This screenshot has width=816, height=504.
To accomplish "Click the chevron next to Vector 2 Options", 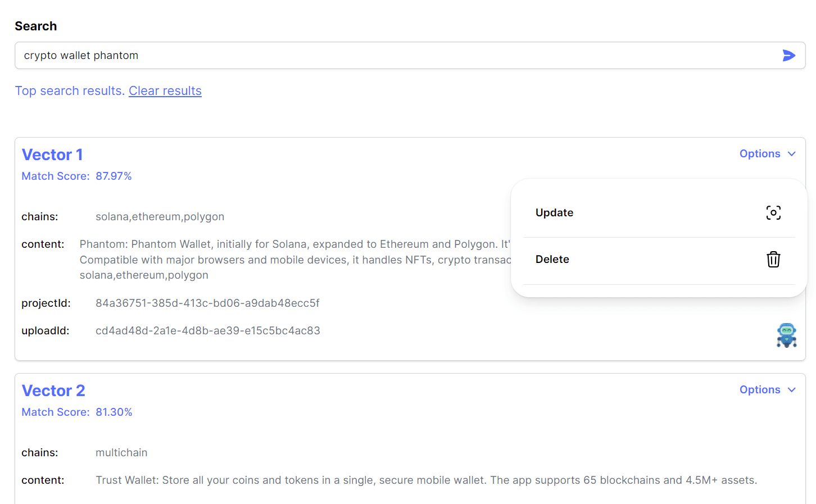I will click(x=791, y=390).
